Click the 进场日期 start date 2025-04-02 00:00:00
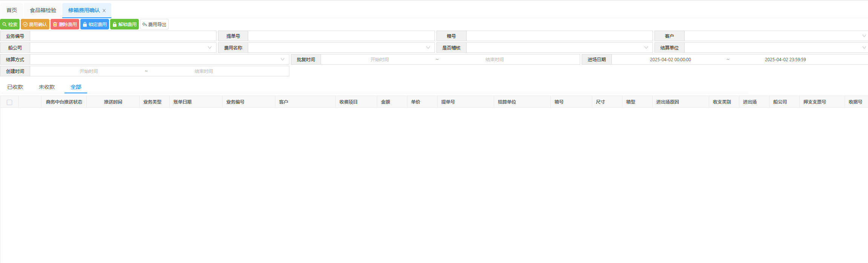 pyautogui.click(x=670, y=60)
